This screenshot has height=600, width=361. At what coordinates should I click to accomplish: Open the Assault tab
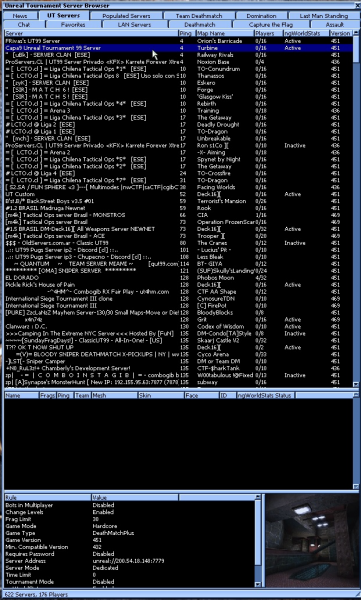[335, 24]
